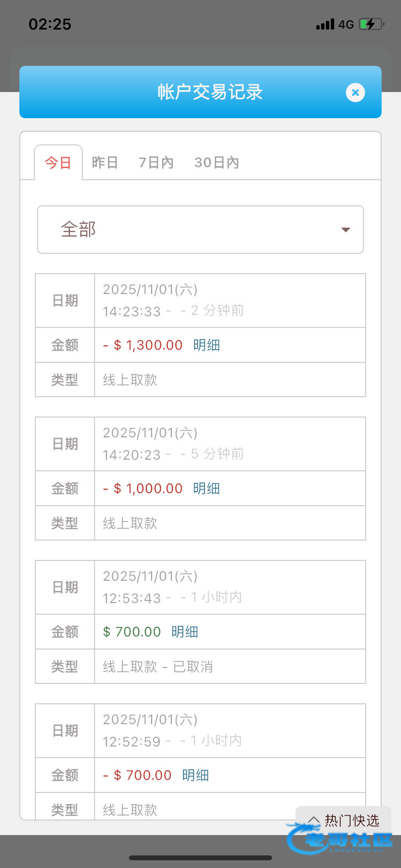Tap the cellular signal bars icon

click(325, 24)
